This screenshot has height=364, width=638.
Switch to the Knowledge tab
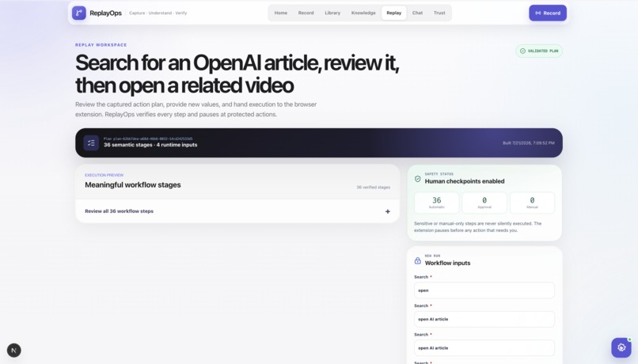click(363, 13)
